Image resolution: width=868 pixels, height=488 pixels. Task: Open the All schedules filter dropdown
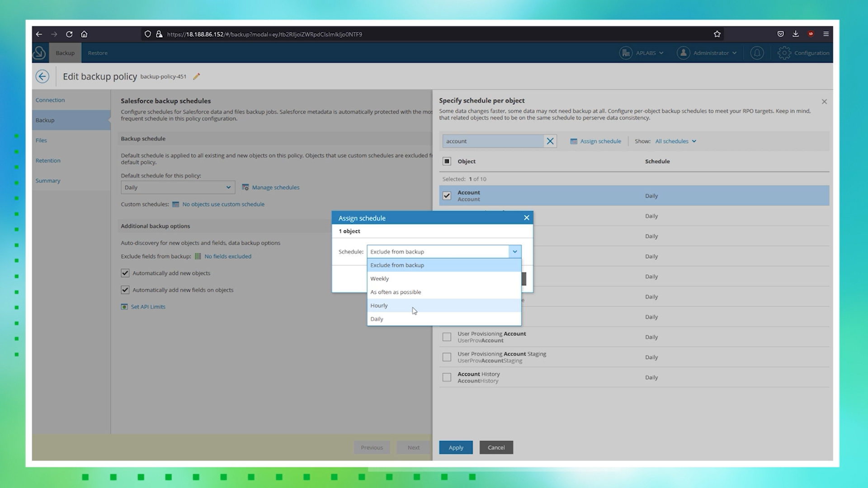click(675, 141)
